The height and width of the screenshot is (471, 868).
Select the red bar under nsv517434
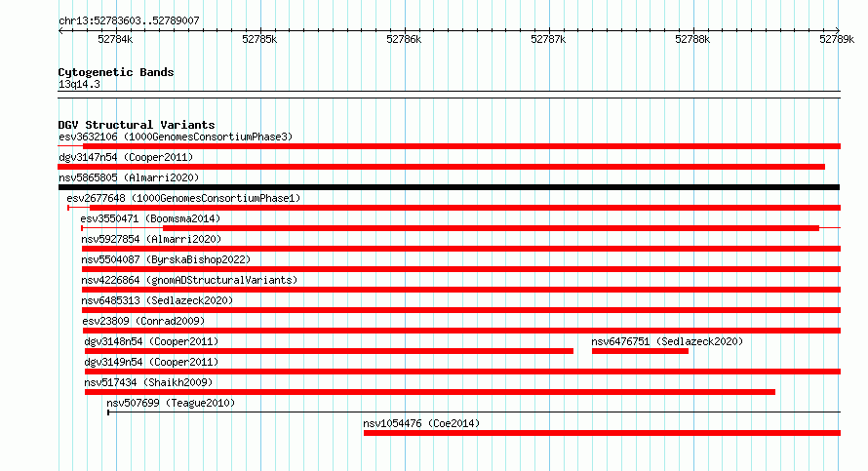(x=430, y=392)
